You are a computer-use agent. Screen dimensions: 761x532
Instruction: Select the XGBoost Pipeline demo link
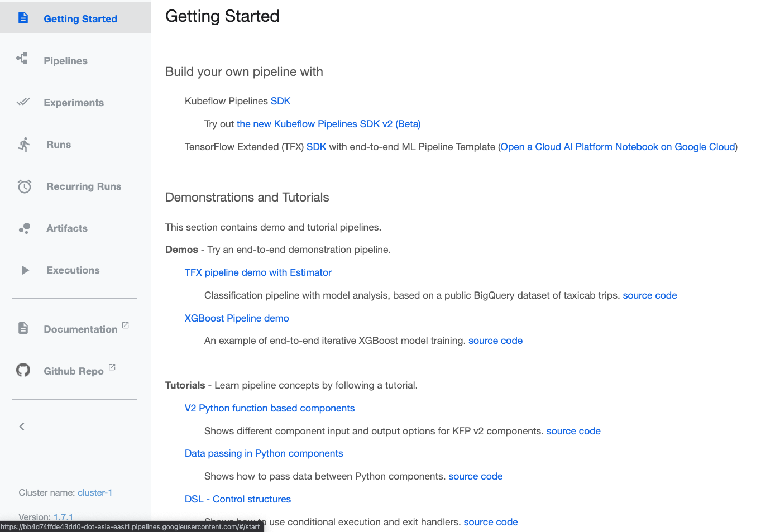coord(237,318)
